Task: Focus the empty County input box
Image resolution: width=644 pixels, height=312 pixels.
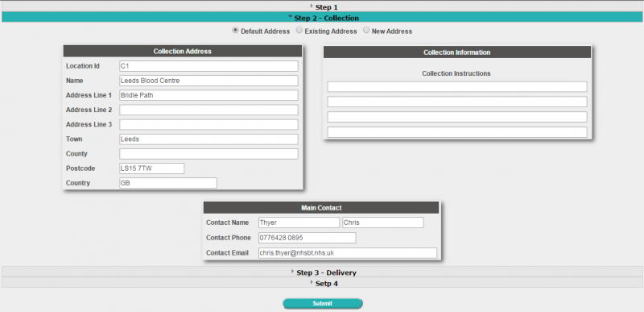Action: pyautogui.click(x=208, y=154)
